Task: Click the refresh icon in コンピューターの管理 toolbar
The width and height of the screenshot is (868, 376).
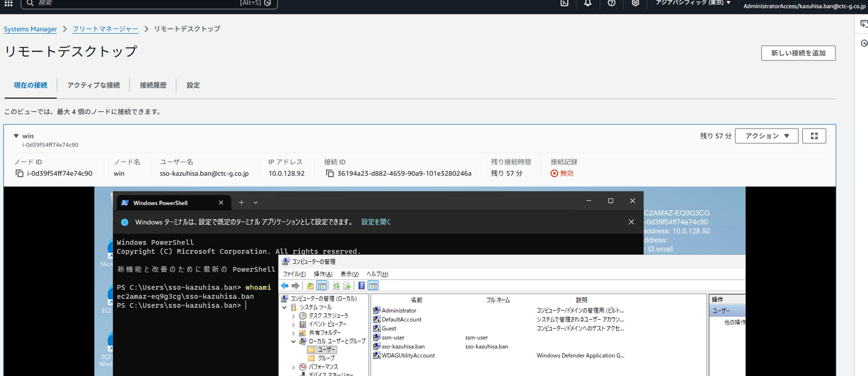Action: click(x=336, y=286)
